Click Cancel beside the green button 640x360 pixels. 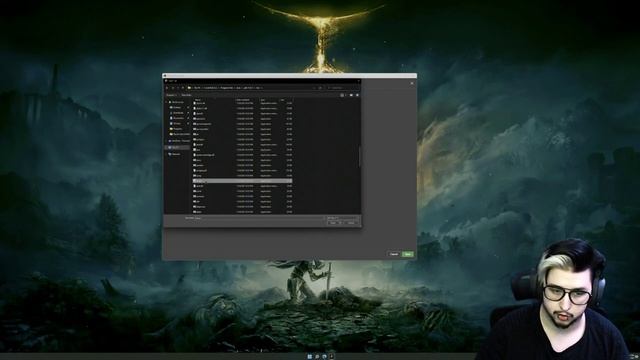pos(394,254)
